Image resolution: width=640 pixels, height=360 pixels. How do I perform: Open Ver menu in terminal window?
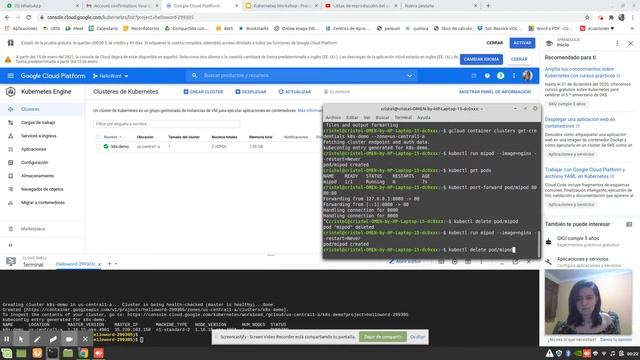click(x=367, y=118)
